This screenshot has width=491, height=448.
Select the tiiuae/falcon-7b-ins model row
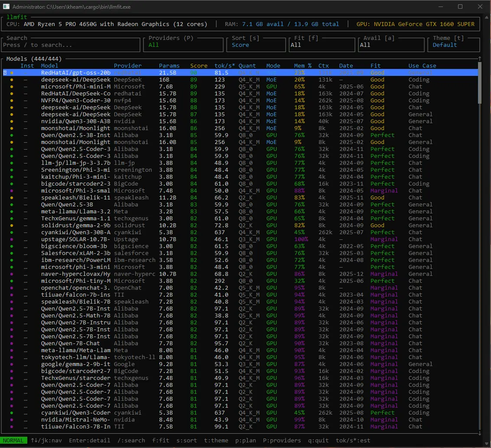tap(240, 295)
